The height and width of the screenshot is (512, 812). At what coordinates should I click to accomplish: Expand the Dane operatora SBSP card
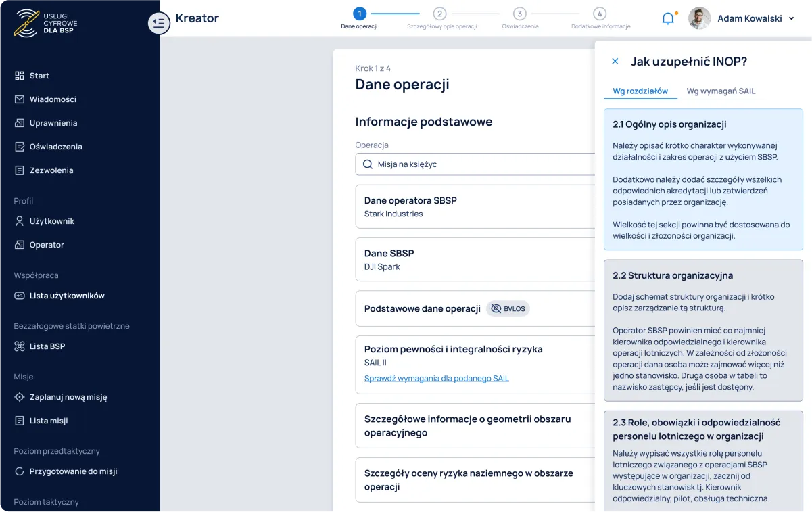pos(473,207)
